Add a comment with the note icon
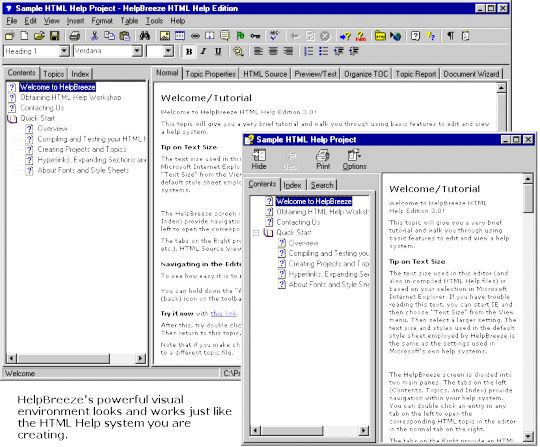 tap(225, 36)
